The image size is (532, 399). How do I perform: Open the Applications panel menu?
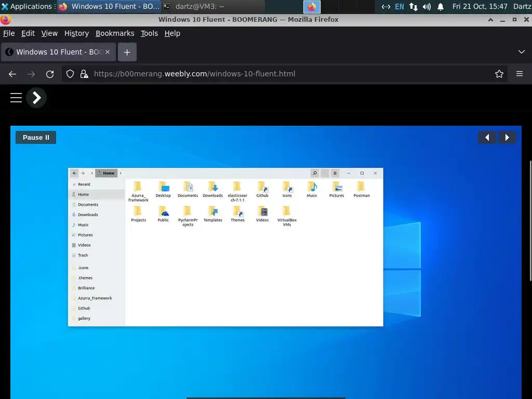(28, 6)
